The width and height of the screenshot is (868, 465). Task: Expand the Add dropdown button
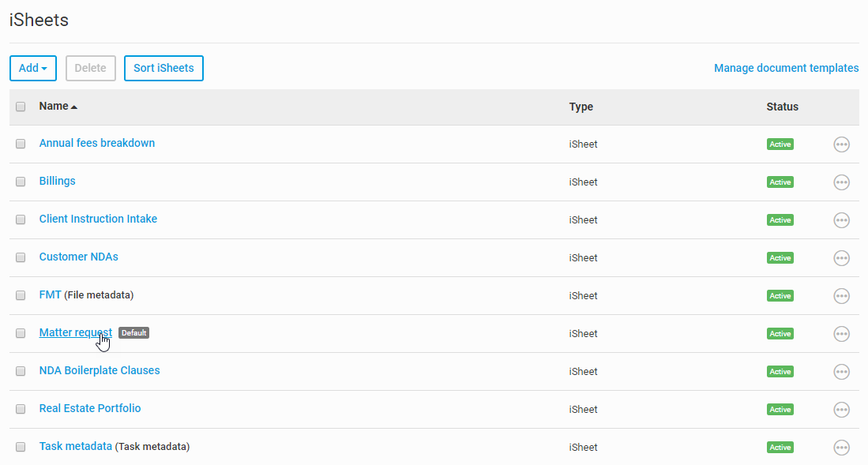point(33,68)
